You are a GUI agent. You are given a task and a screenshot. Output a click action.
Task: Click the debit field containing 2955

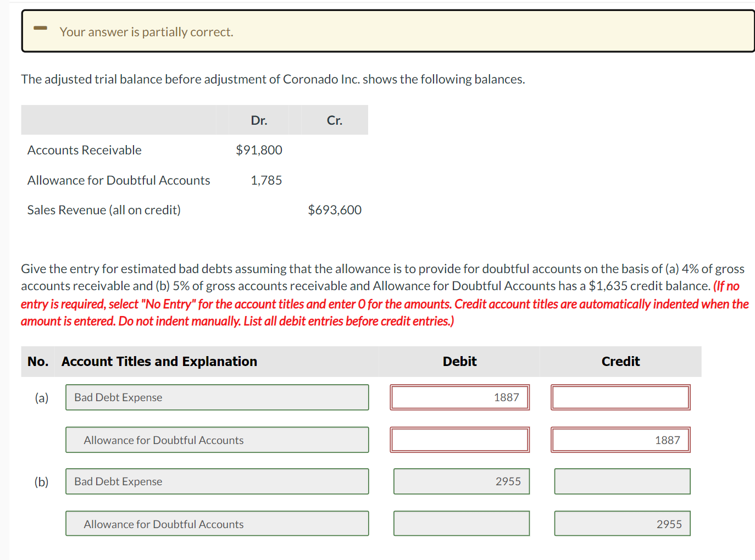[x=461, y=481]
